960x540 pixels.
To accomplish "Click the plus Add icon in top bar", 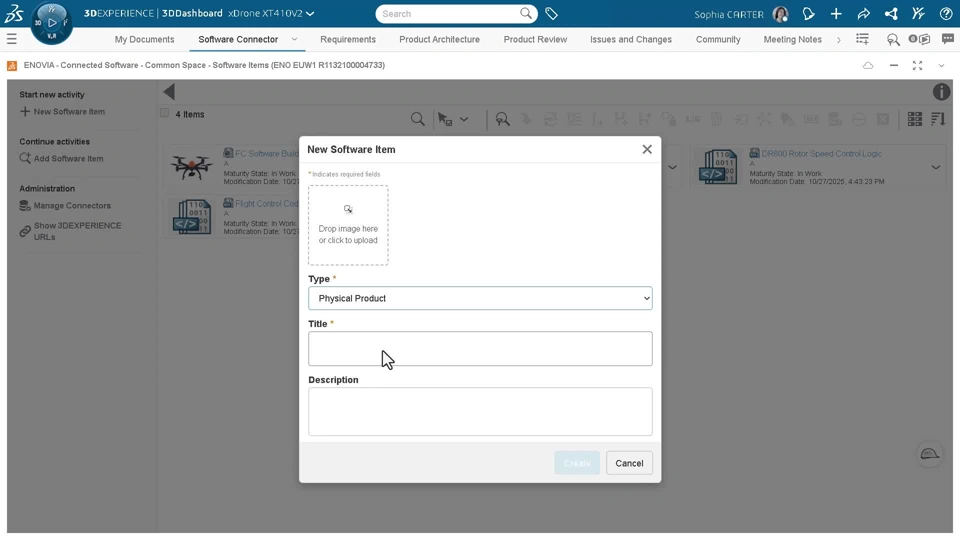I will [836, 13].
